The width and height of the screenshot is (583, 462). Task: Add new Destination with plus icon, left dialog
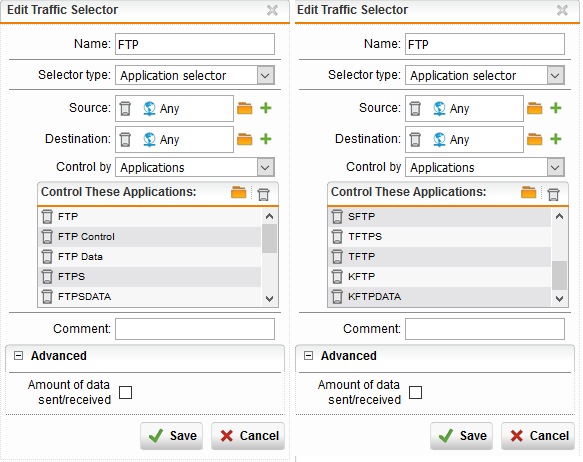pyautogui.click(x=266, y=139)
